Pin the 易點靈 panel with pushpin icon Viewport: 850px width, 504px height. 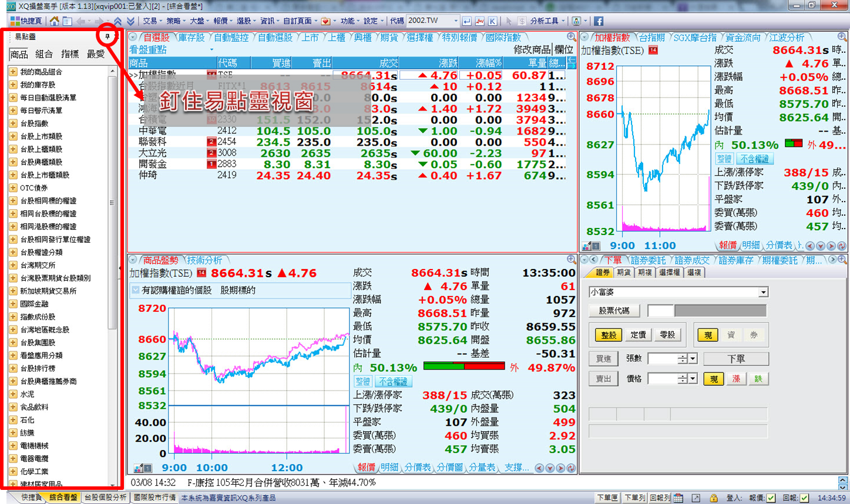tap(107, 36)
